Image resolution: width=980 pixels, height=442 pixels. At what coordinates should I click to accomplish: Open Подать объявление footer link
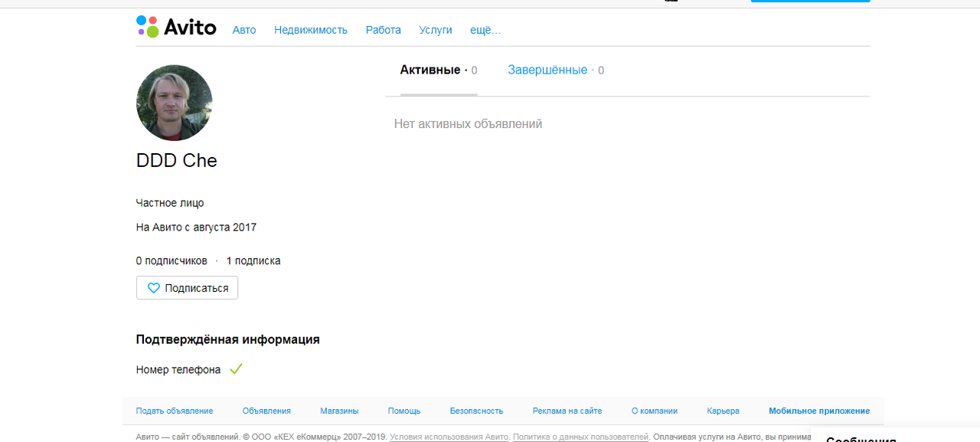[x=175, y=411]
